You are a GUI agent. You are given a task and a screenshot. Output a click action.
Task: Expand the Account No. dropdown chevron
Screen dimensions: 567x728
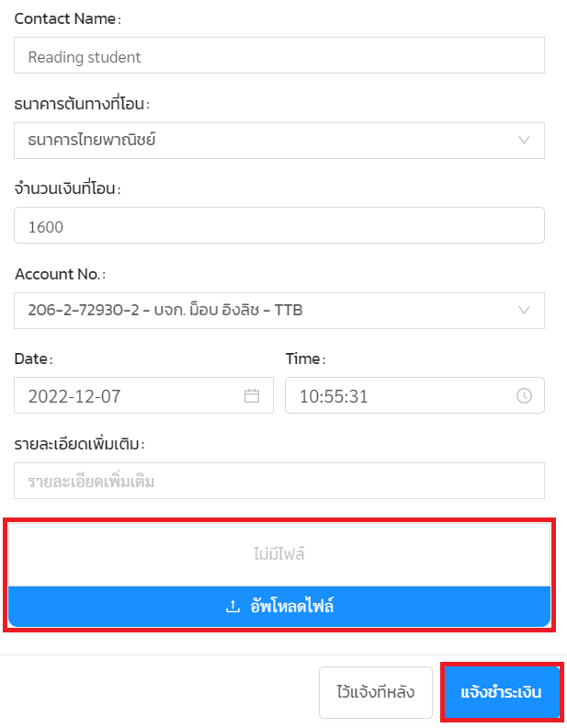click(x=524, y=310)
